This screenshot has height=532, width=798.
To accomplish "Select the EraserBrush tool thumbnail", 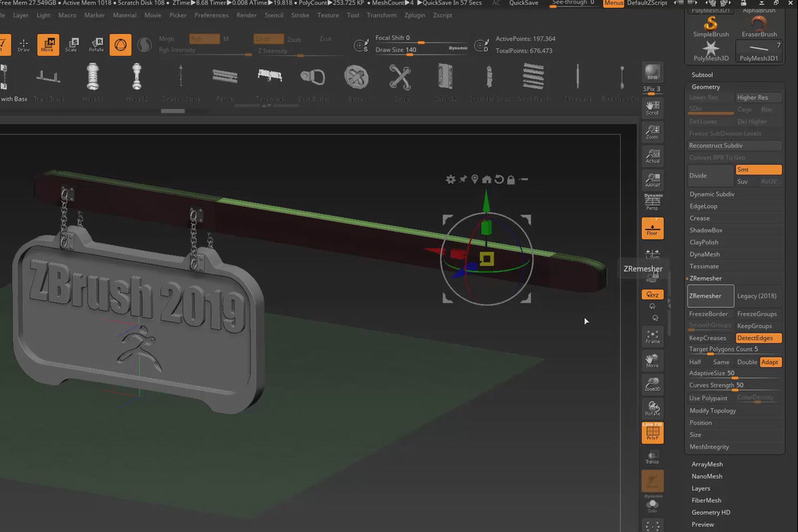I will point(759,27).
